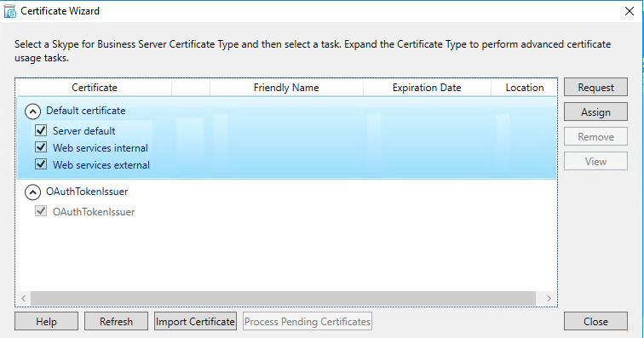Open Help for the wizard
This screenshot has width=644, height=338.
(x=46, y=321)
